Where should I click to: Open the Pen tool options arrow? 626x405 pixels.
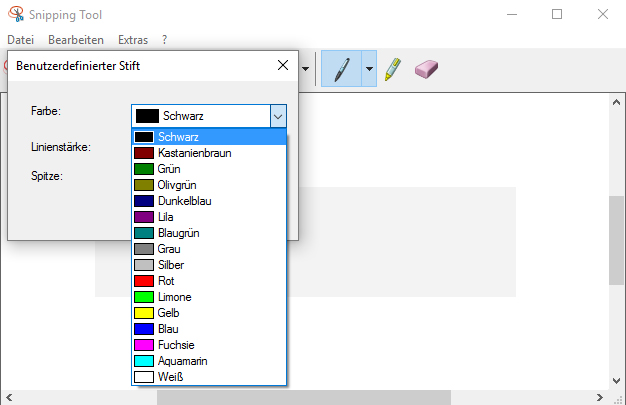pos(369,69)
